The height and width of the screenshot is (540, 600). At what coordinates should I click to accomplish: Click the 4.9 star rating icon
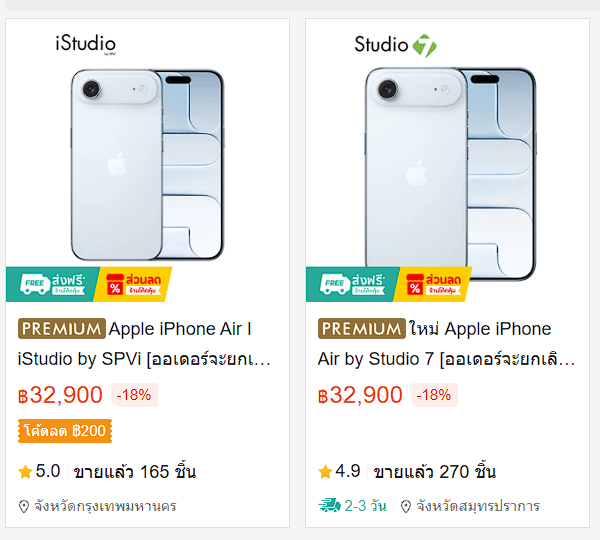pos(325,471)
